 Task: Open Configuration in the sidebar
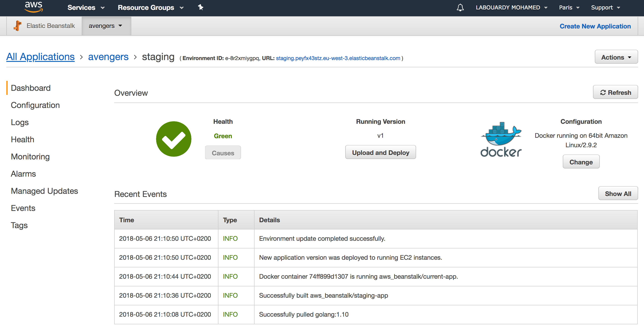(x=35, y=105)
